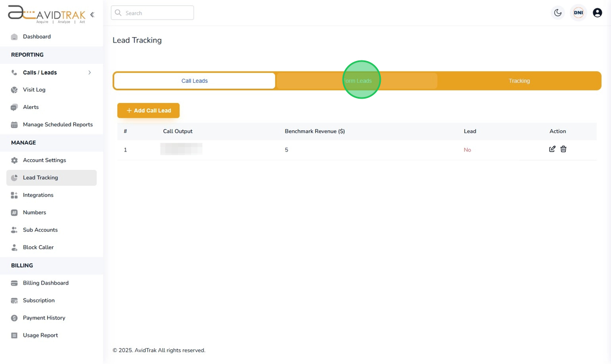Click the Add Call Lead button
Screen dimensions: 611x364
pyautogui.click(x=148, y=111)
